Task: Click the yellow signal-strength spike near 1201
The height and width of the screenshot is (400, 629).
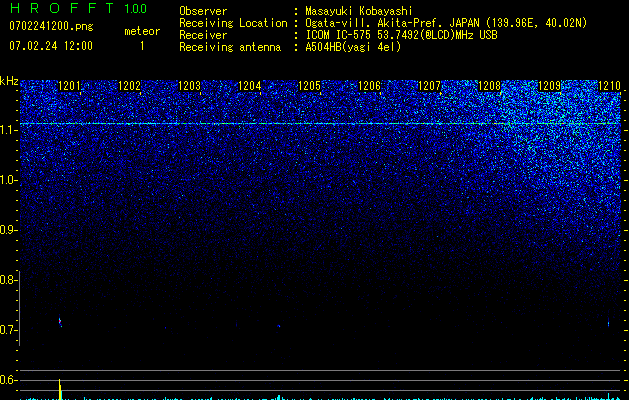Action: point(60,389)
